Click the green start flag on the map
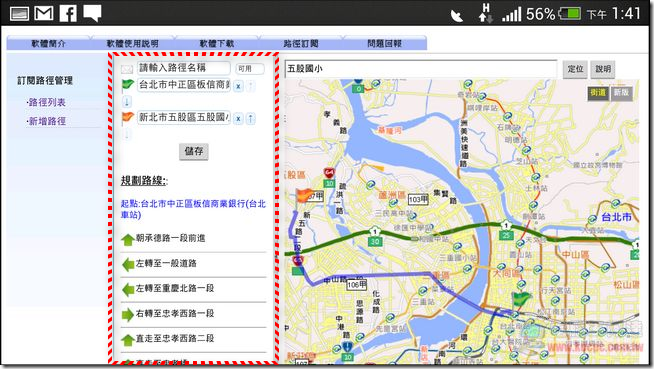The image size is (654, 369). click(x=520, y=299)
